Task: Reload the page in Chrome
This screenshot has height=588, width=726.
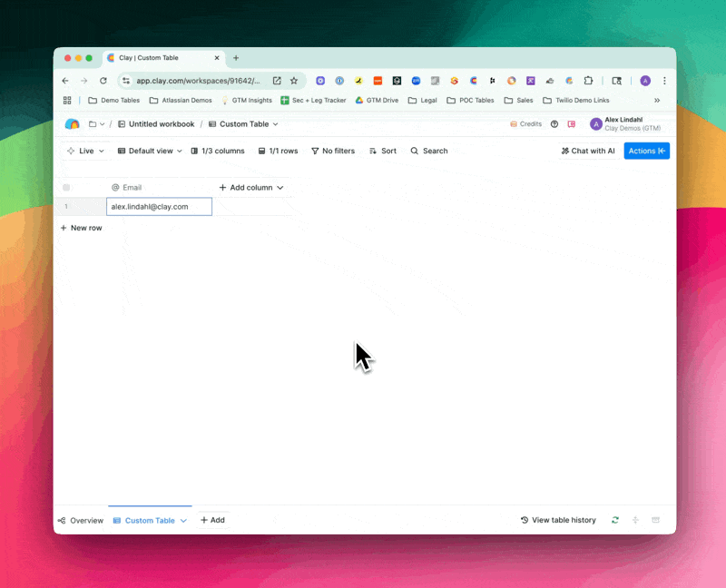Action: coord(103,81)
